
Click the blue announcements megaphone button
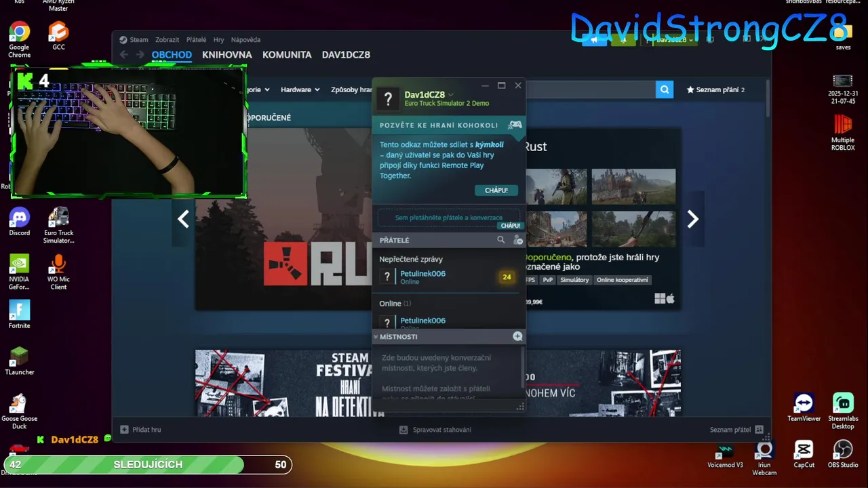[x=595, y=40]
